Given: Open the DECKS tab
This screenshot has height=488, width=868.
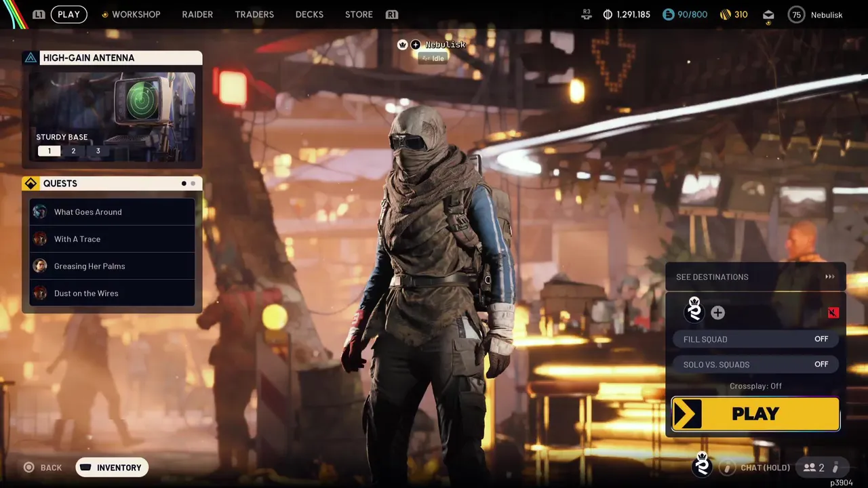Looking at the screenshot, I should (309, 14).
